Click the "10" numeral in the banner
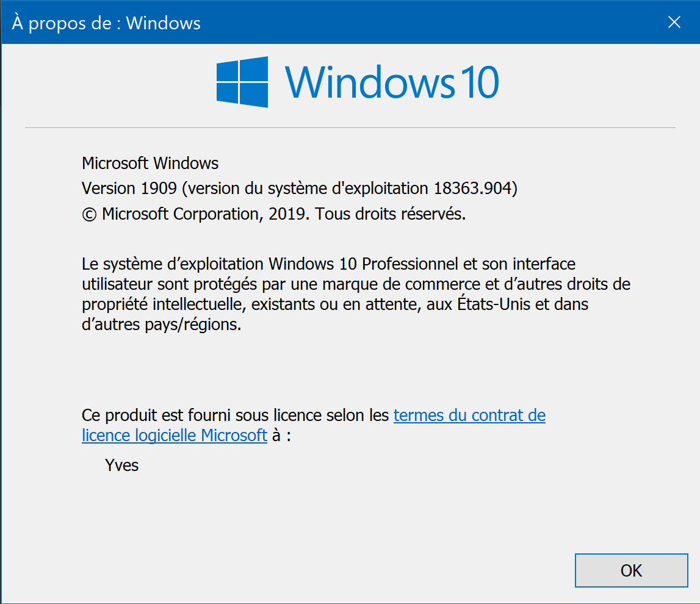The height and width of the screenshot is (604, 700). point(479,82)
